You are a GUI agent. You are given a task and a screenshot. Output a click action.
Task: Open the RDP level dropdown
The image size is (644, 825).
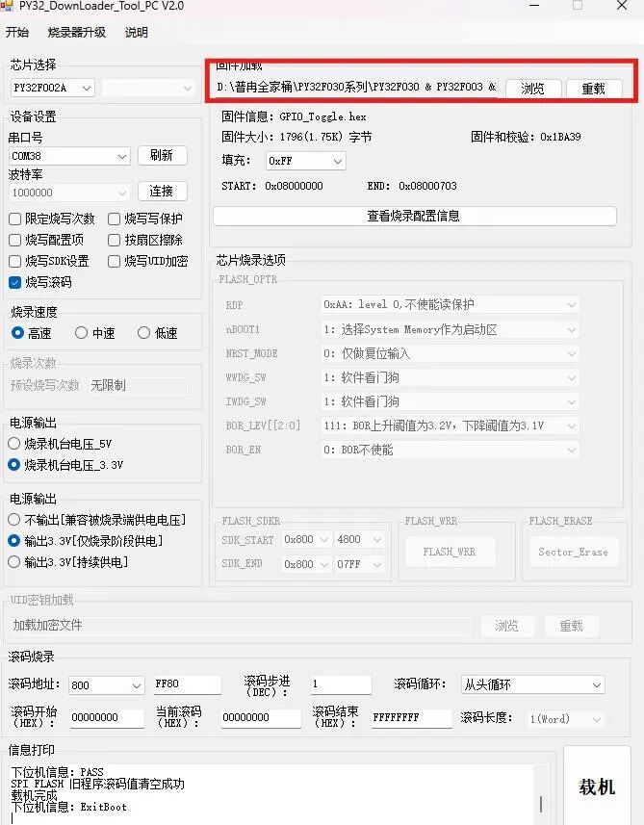point(450,304)
